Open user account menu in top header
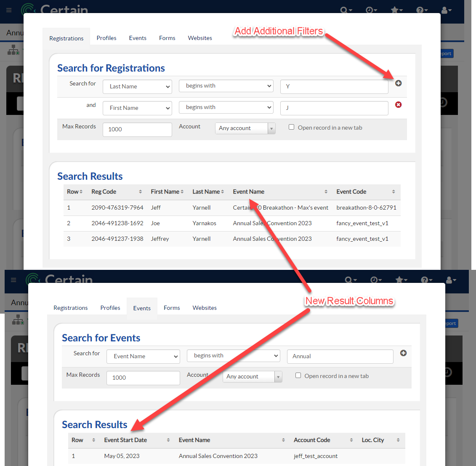This screenshot has height=466, width=476. click(x=446, y=11)
